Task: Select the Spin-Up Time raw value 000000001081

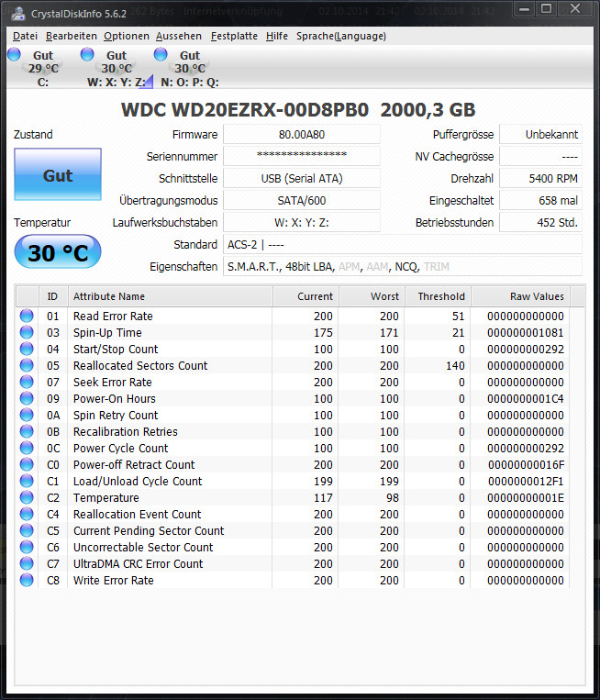Action: 526,333
